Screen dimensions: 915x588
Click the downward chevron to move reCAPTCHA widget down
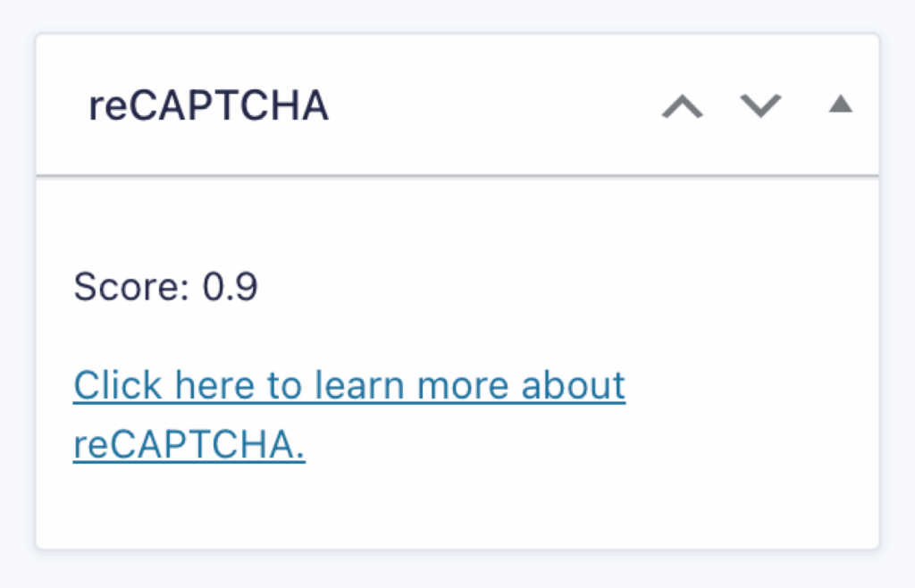point(760,105)
